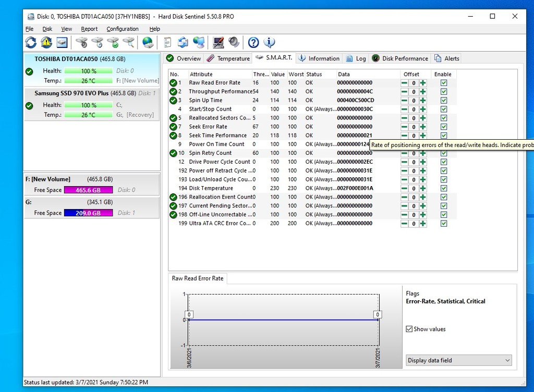Open the Log tab
The width and height of the screenshot is (534, 392).
point(356,58)
